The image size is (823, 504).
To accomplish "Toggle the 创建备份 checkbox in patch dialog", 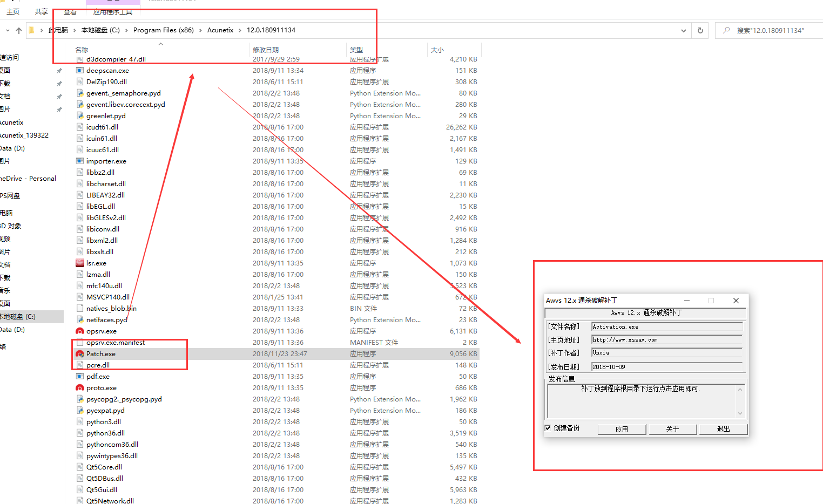I will 548,428.
